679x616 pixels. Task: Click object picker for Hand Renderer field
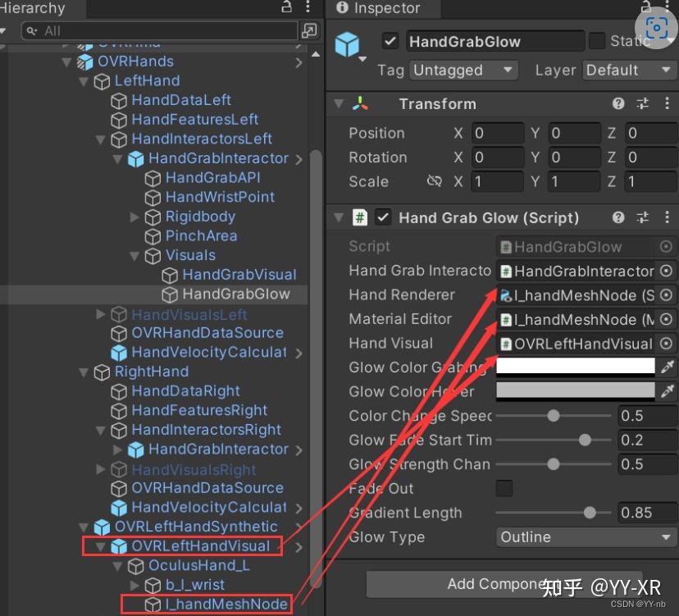point(666,295)
